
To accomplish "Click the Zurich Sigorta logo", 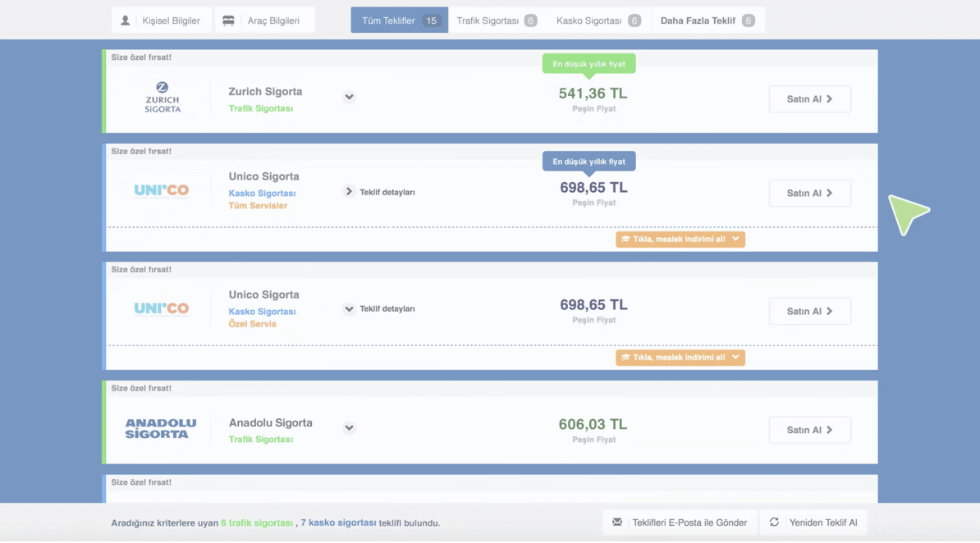I will click(162, 97).
